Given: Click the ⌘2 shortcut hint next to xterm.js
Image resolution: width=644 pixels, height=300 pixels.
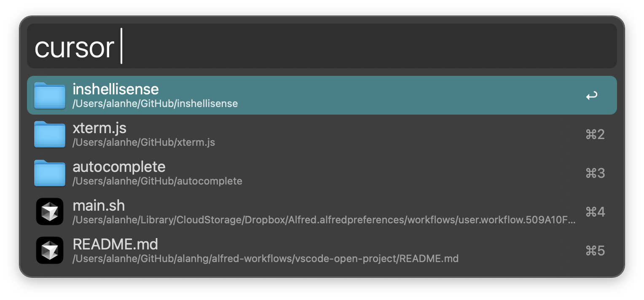Looking at the screenshot, I should click(595, 134).
